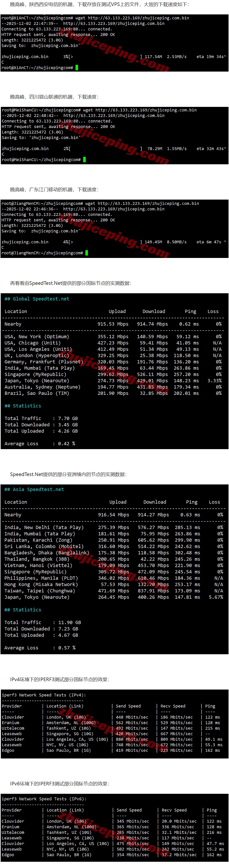Click the 'Taiwan, Taipei (Chunghwa)' result row
The width and height of the screenshot is (229, 868).
[114, 591]
